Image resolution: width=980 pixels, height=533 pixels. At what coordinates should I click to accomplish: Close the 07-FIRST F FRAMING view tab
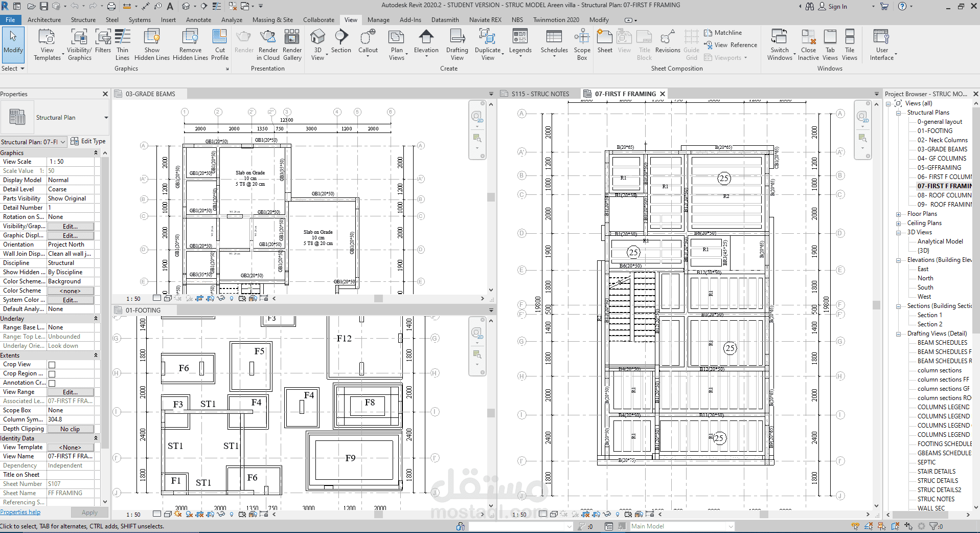pos(663,94)
